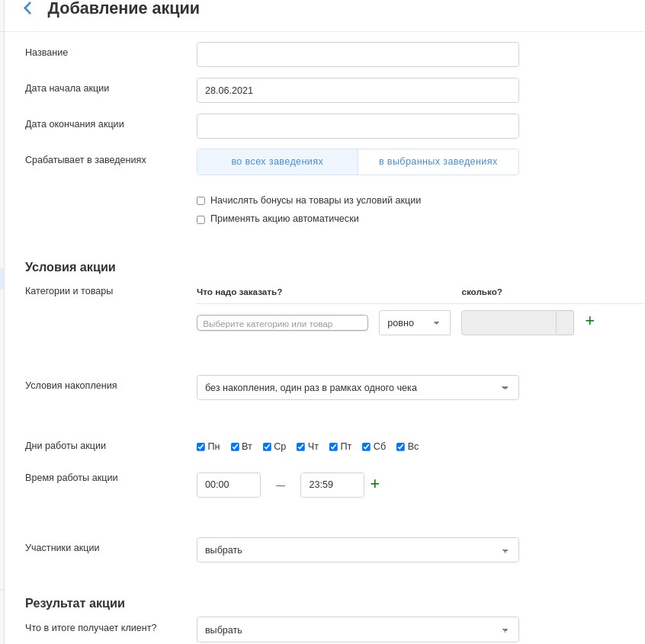Disable the Сб day checkbox
The width and height of the screenshot is (645, 644).
pos(366,447)
